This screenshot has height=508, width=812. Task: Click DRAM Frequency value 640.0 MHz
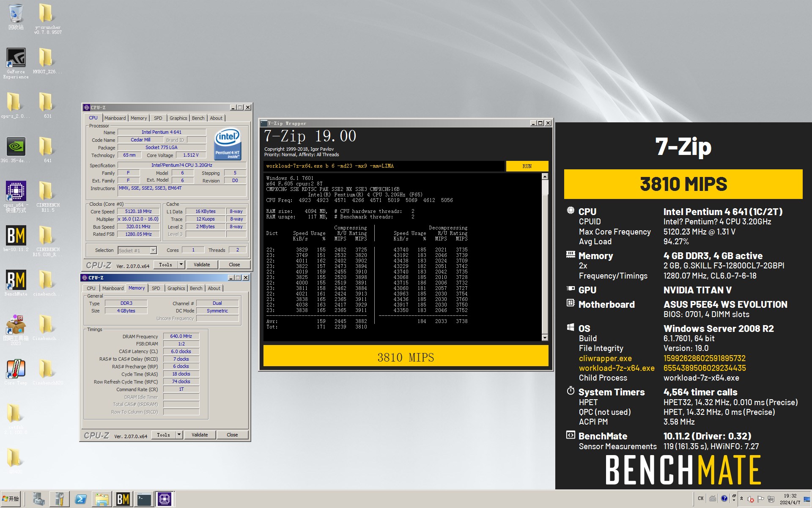[181, 336]
